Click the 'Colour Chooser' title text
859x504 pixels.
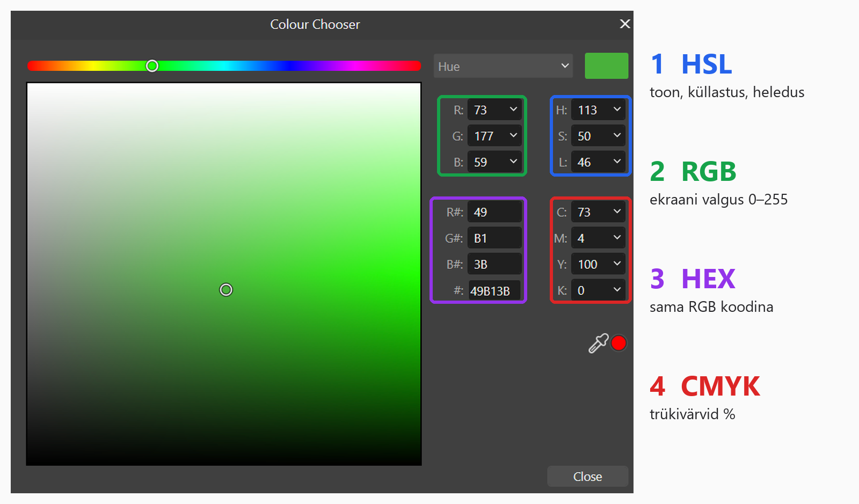tap(315, 24)
